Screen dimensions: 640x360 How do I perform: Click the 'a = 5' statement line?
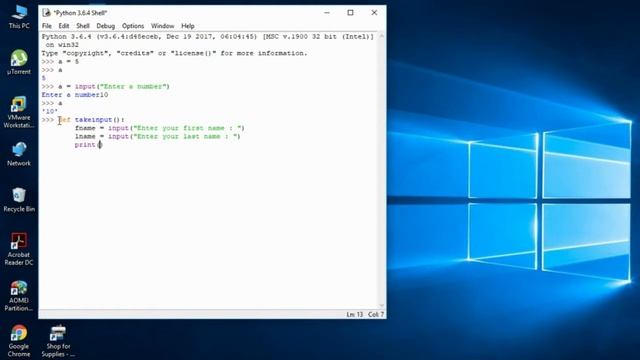coord(60,62)
